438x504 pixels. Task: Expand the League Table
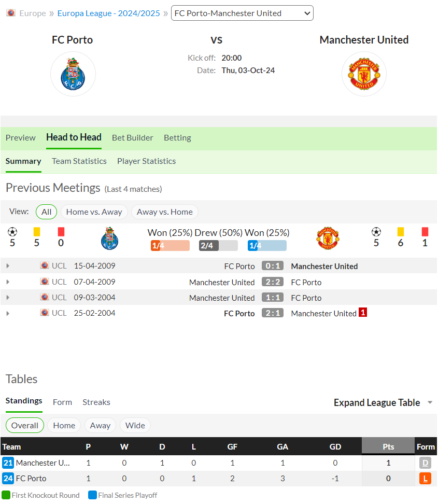tap(383, 402)
